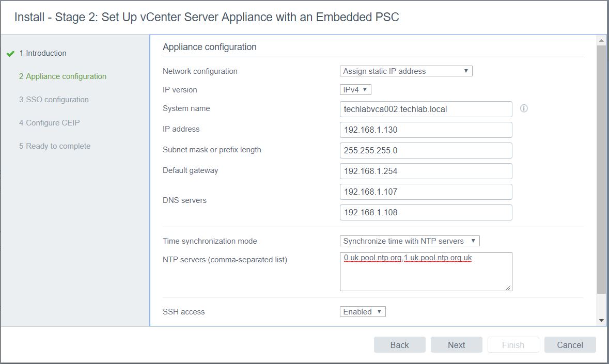Click the green checkmark beside Introduction
Screen dimensions: 609x364
coord(10,54)
